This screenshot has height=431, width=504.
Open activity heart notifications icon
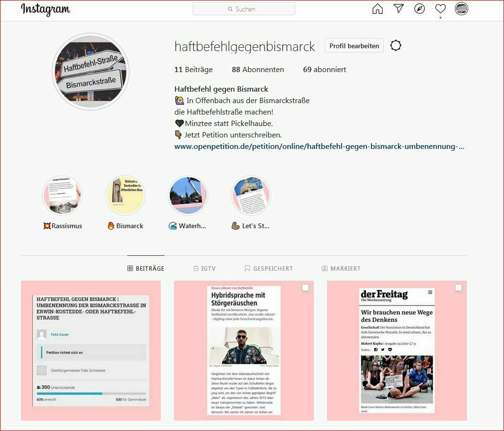pyautogui.click(x=441, y=9)
